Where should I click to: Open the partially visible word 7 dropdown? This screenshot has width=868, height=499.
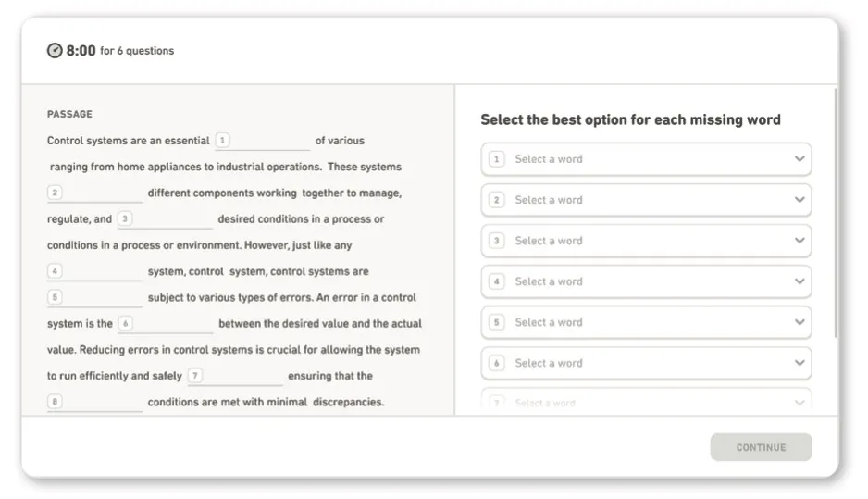click(646, 403)
